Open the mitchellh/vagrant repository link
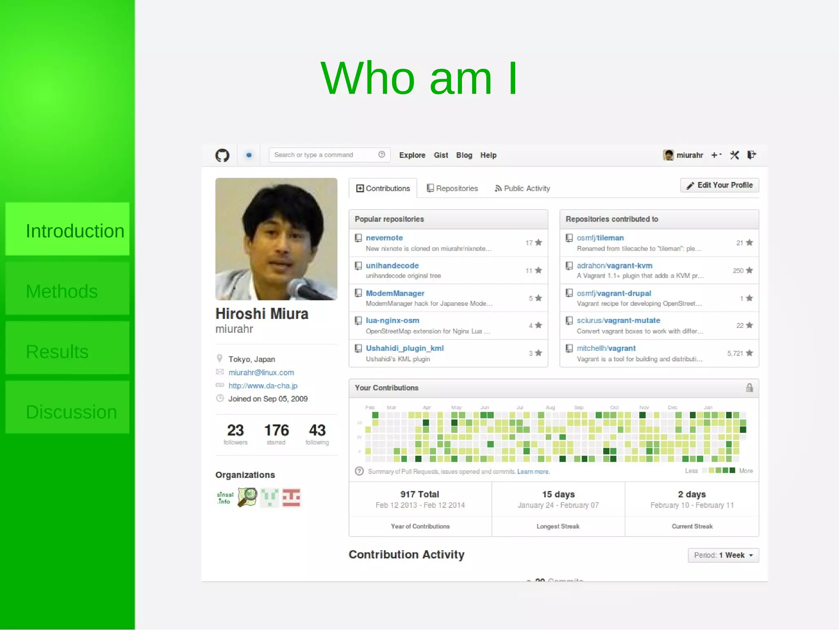Viewport: 840px width, 630px height. 606,348
